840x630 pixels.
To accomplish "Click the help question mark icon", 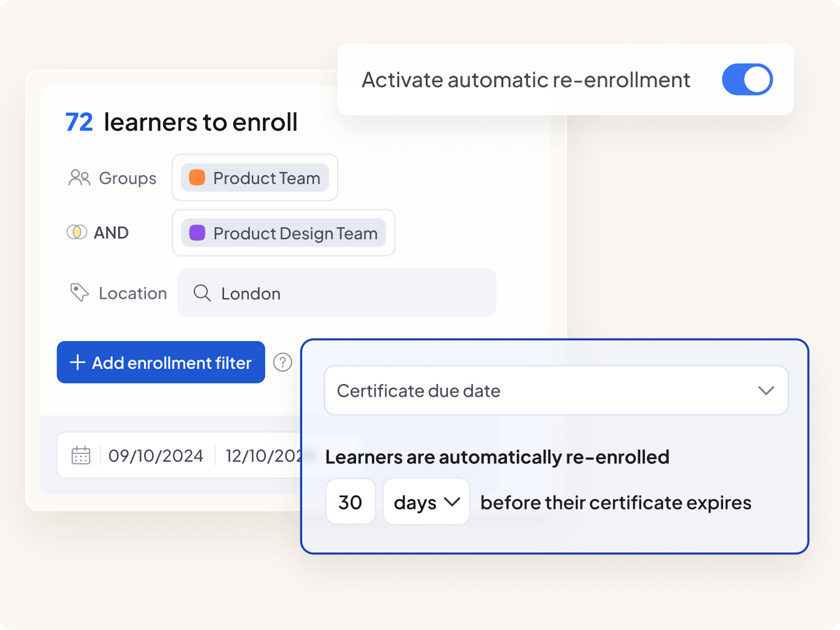I will (x=283, y=362).
